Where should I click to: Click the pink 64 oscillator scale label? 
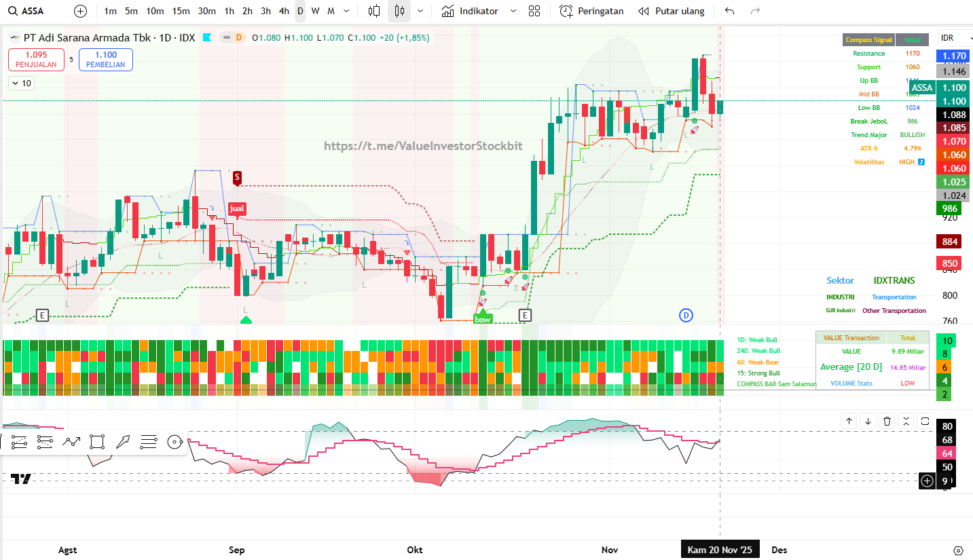click(947, 453)
